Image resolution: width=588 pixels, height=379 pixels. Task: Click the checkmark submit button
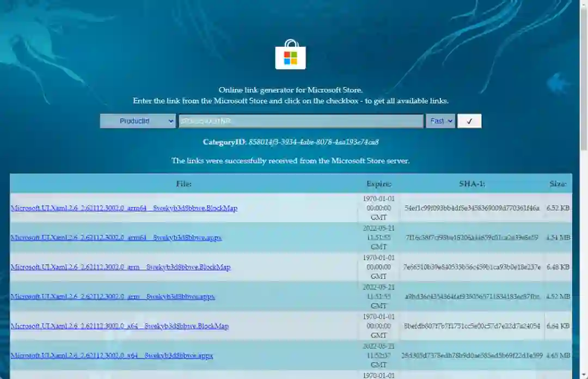click(x=469, y=121)
